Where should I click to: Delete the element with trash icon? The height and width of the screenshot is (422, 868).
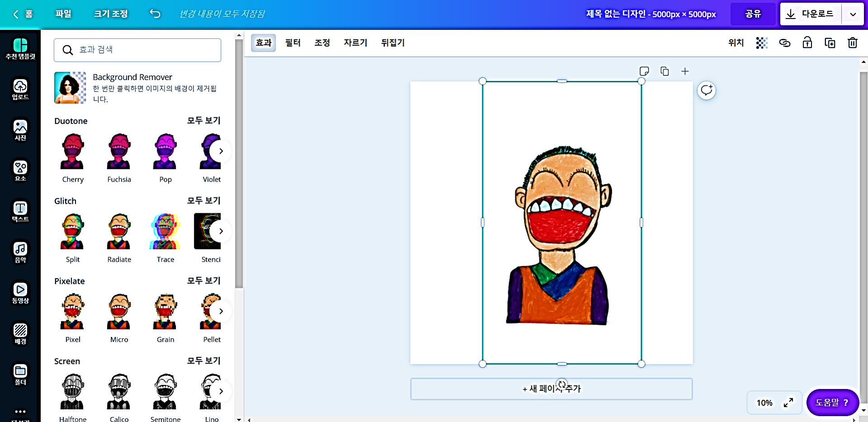(853, 42)
